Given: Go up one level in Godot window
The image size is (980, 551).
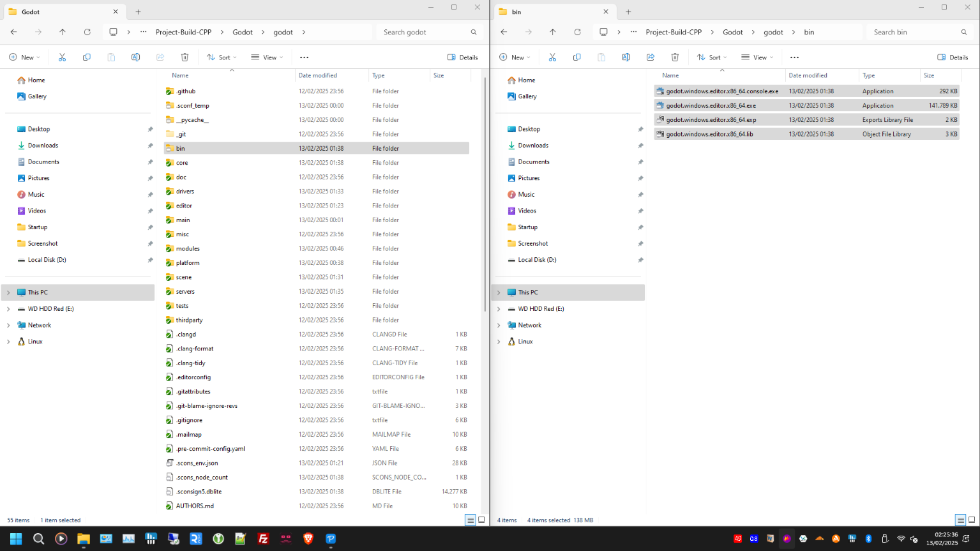Looking at the screenshot, I should click(x=63, y=32).
